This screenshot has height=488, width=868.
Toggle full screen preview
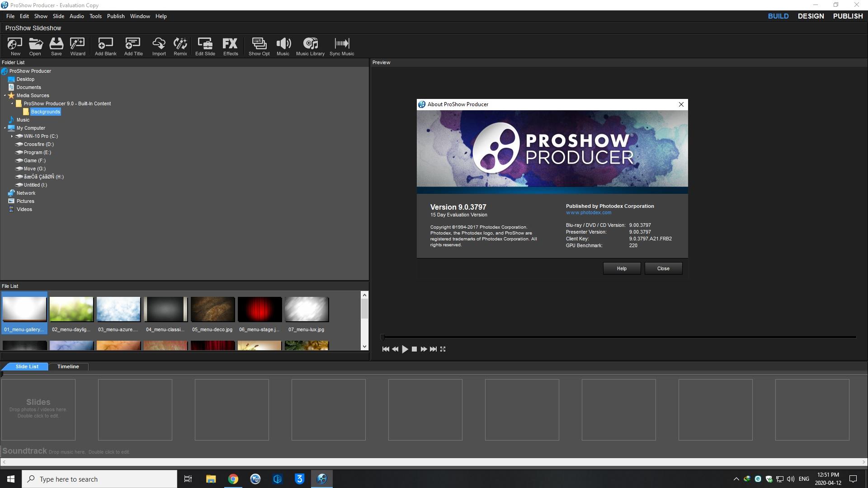tap(443, 349)
